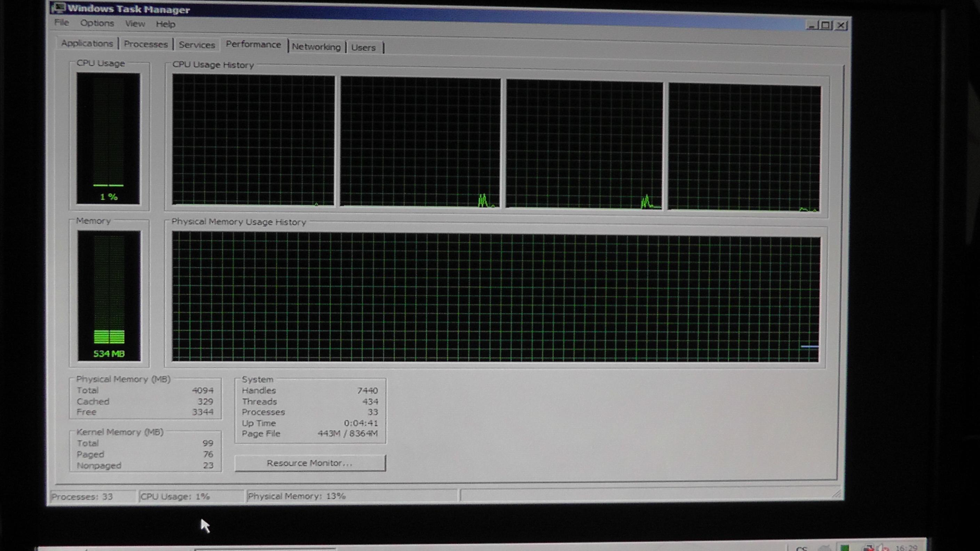Click the taskbar clock showing 16:29
980x551 pixels.
pyautogui.click(x=906, y=548)
